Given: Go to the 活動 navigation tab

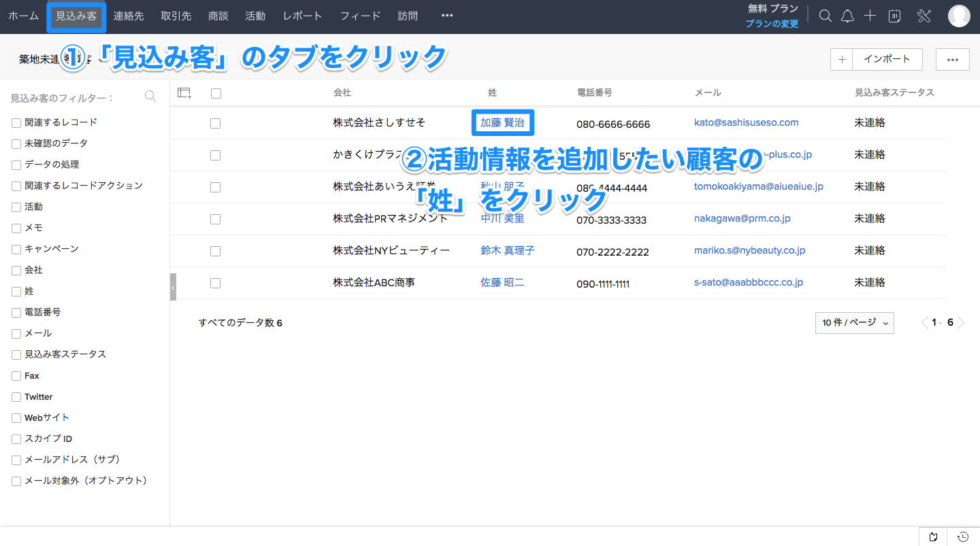Looking at the screenshot, I should point(255,16).
